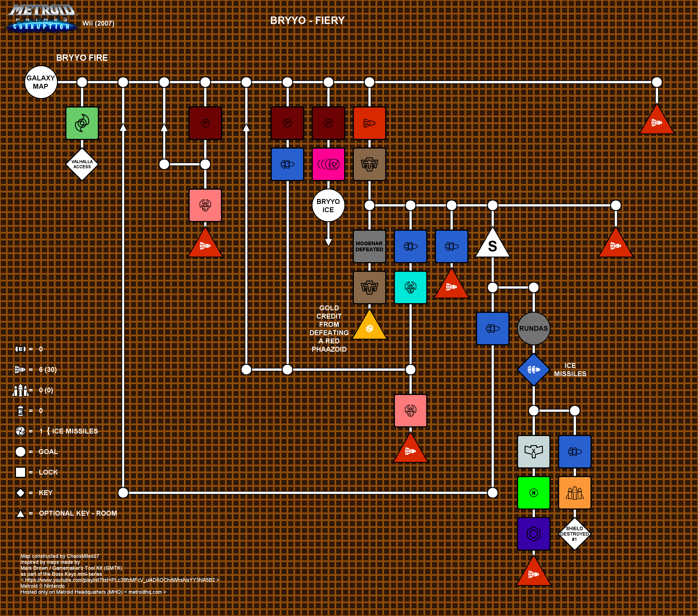Image resolution: width=698 pixels, height=616 pixels.
Task: Click the bright red missile lock square
Action: click(x=370, y=123)
